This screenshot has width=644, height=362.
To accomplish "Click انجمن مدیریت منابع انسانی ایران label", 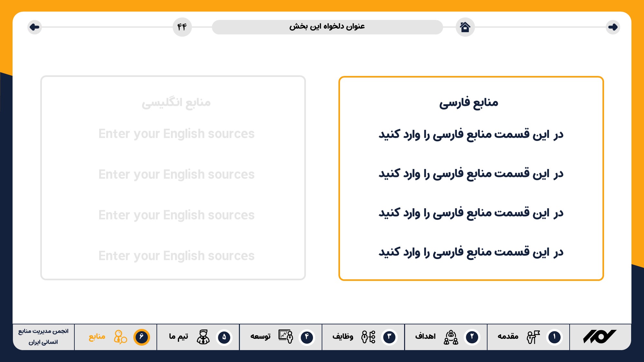I will (43, 337).
